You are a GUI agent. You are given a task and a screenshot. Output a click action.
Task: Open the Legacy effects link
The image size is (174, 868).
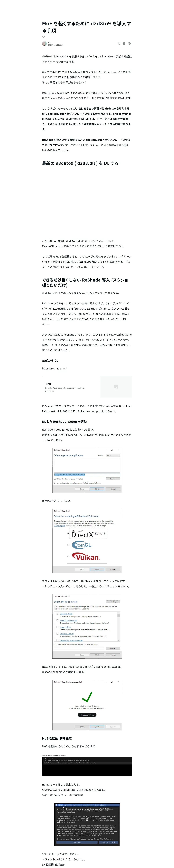pos(66,627)
